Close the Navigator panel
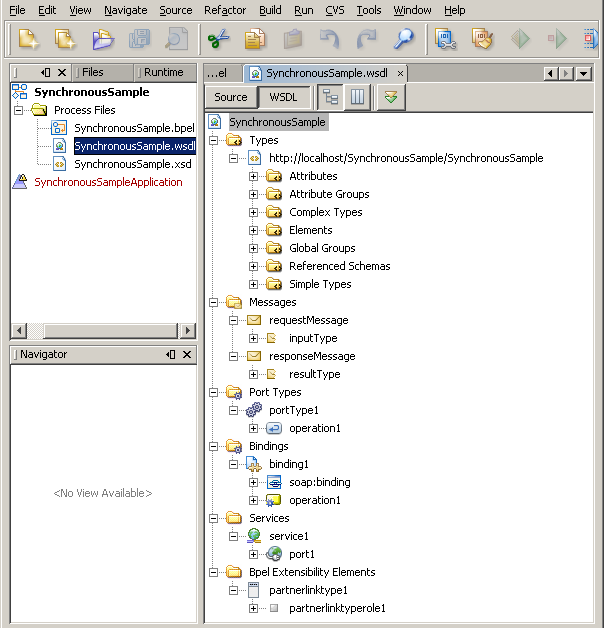The width and height of the screenshot is (604, 628). click(x=187, y=354)
